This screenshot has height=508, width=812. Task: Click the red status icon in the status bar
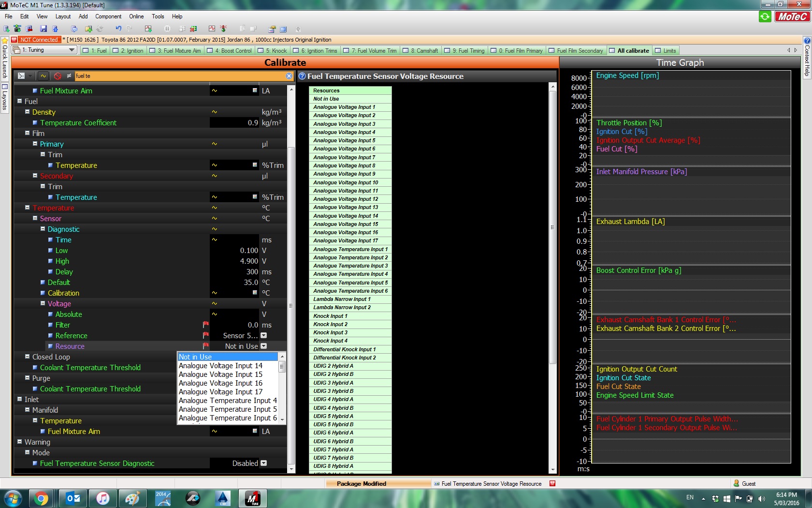pos(552,483)
